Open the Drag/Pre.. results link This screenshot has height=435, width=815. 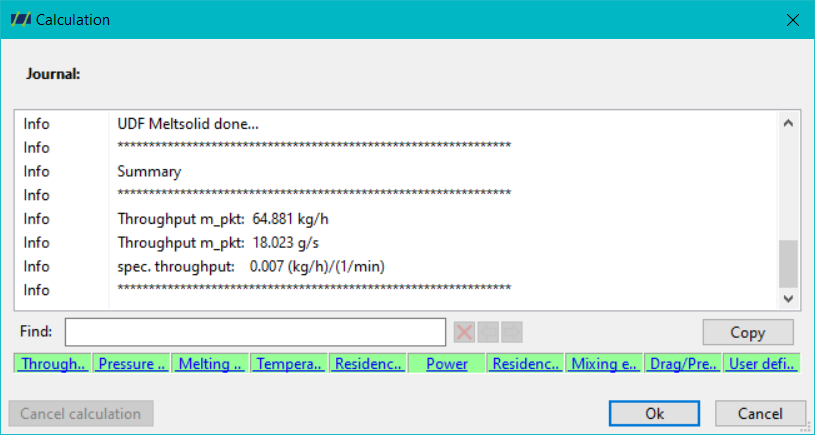[683, 363]
